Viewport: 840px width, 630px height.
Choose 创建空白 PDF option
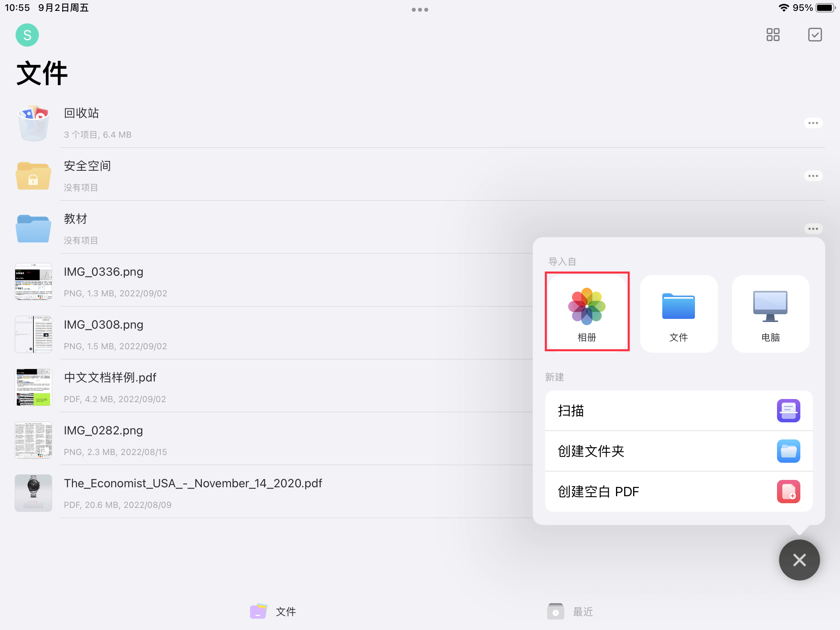(x=679, y=492)
